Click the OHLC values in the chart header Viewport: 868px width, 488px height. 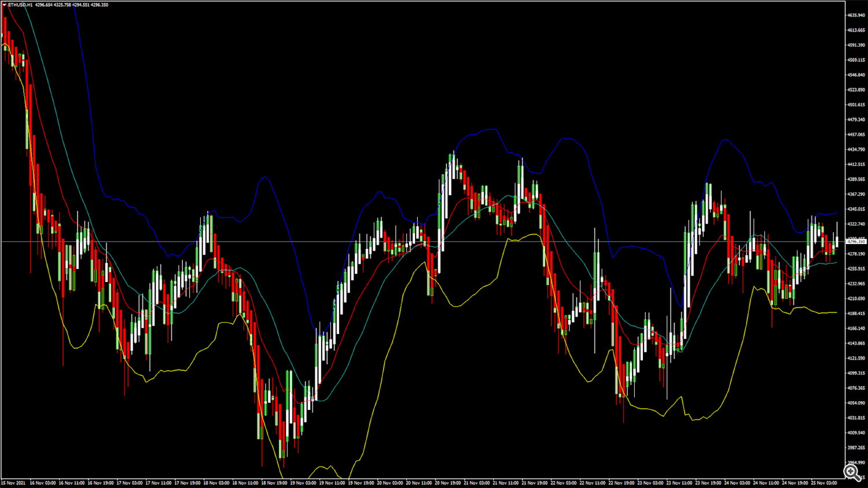(72, 5)
